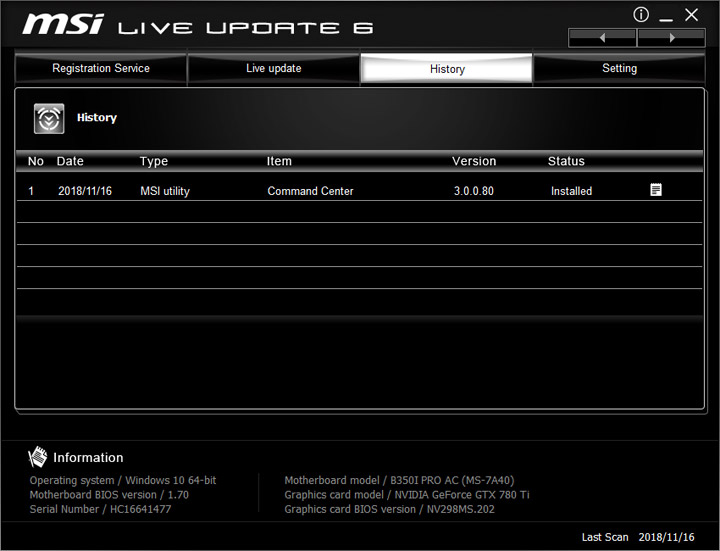Click Motherboard model B350I PRO AC line
The height and width of the screenshot is (551, 720).
pos(399,480)
